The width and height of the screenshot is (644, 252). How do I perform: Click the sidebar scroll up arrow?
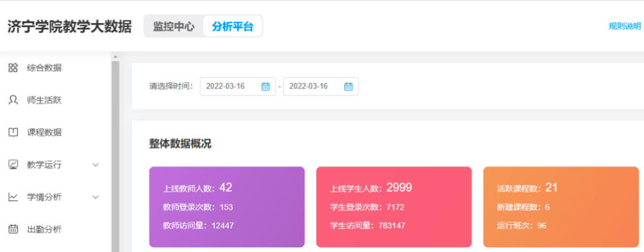point(115,57)
